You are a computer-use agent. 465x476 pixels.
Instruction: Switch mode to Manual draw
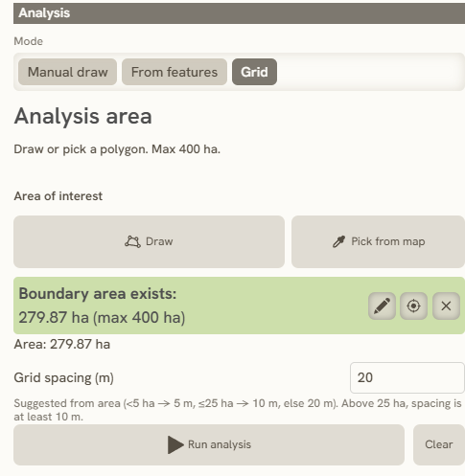(67, 72)
